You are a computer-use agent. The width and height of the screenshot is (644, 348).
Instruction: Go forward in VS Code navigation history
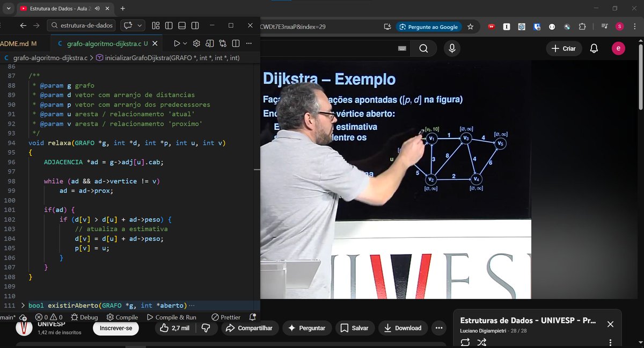pyautogui.click(x=36, y=25)
